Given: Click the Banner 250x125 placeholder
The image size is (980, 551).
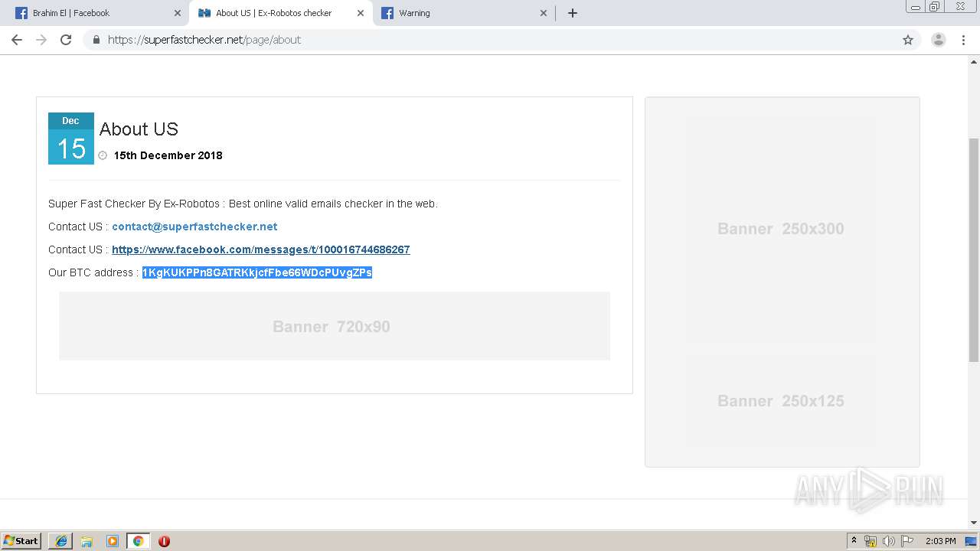Looking at the screenshot, I should pos(781,401).
